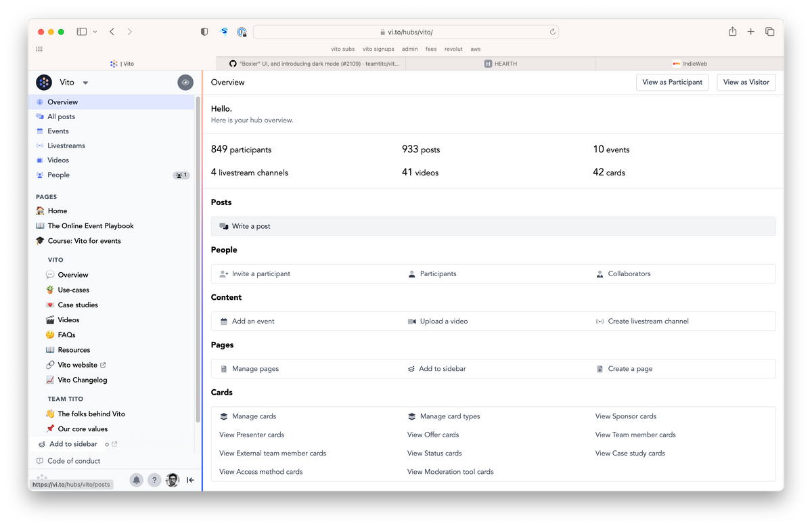
Task: Open the help question mark button
Action: 154,480
